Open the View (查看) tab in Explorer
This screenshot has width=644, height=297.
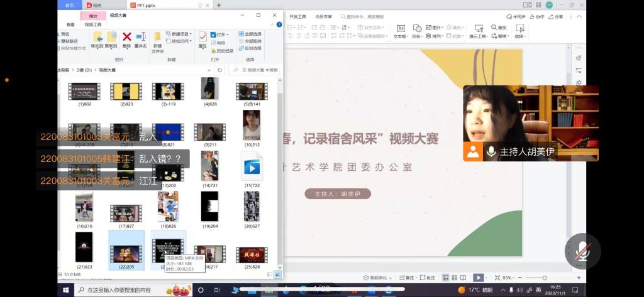click(70, 24)
